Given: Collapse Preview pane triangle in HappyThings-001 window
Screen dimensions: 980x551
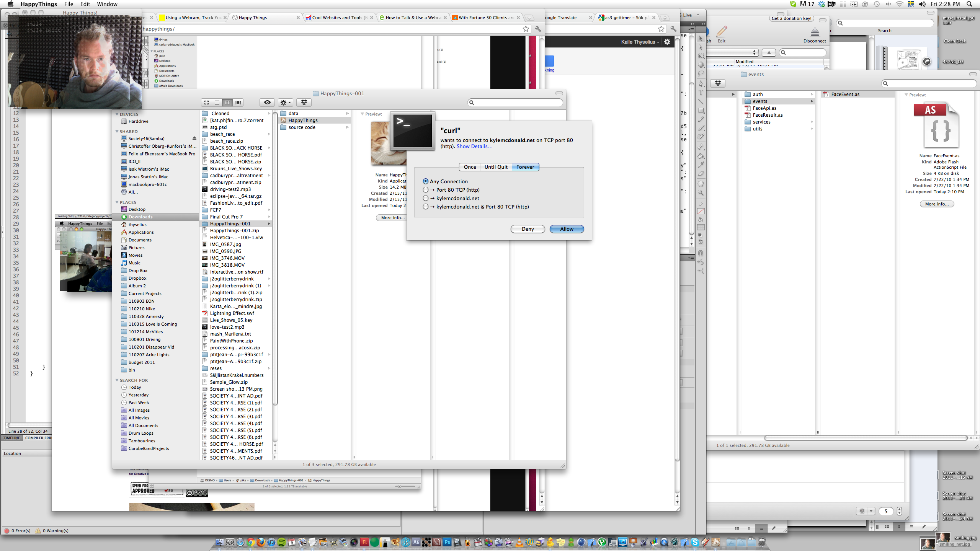Looking at the screenshot, I should coord(362,114).
